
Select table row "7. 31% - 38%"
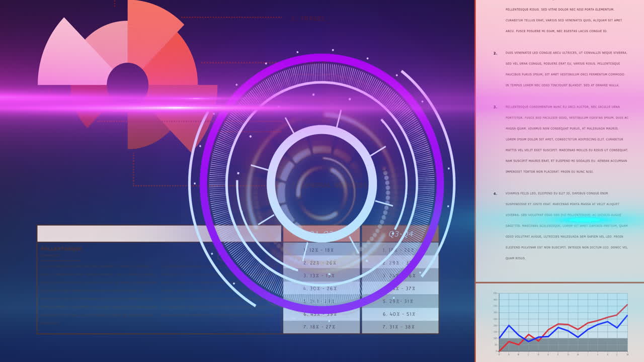click(x=399, y=327)
